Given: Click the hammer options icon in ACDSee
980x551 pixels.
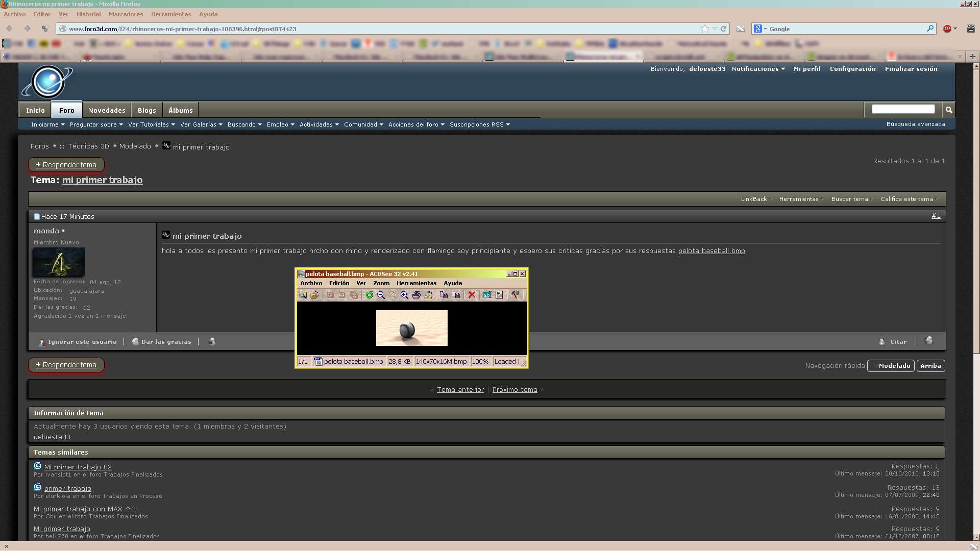Looking at the screenshot, I should 514,295.
